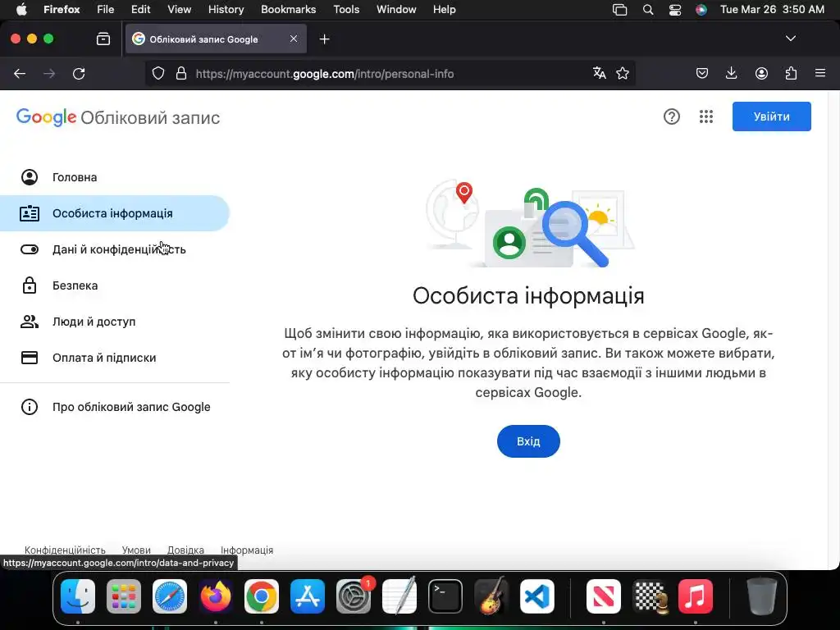The height and width of the screenshot is (630, 840).
Task: Launch Safari from the Dock
Action: click(170, 596)
